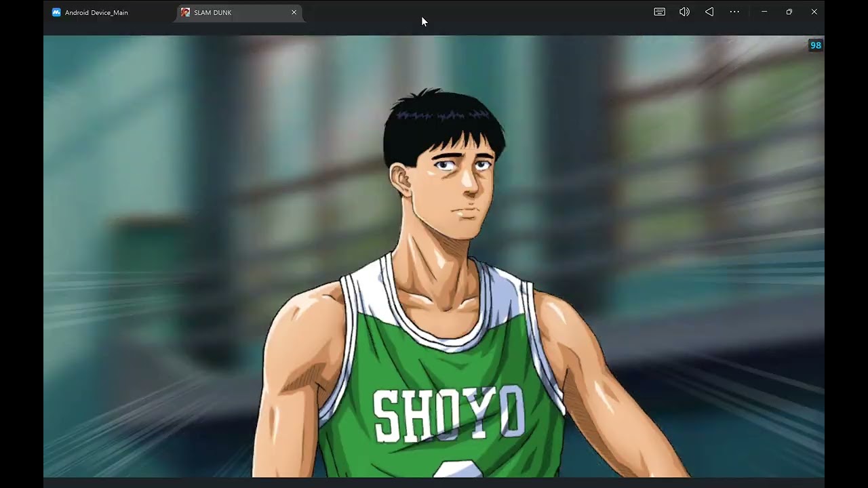The width and height of the screenshot is (868, 488).
Task: Click the 98 FPS counter badge
Action: click(x=816, y=45)
